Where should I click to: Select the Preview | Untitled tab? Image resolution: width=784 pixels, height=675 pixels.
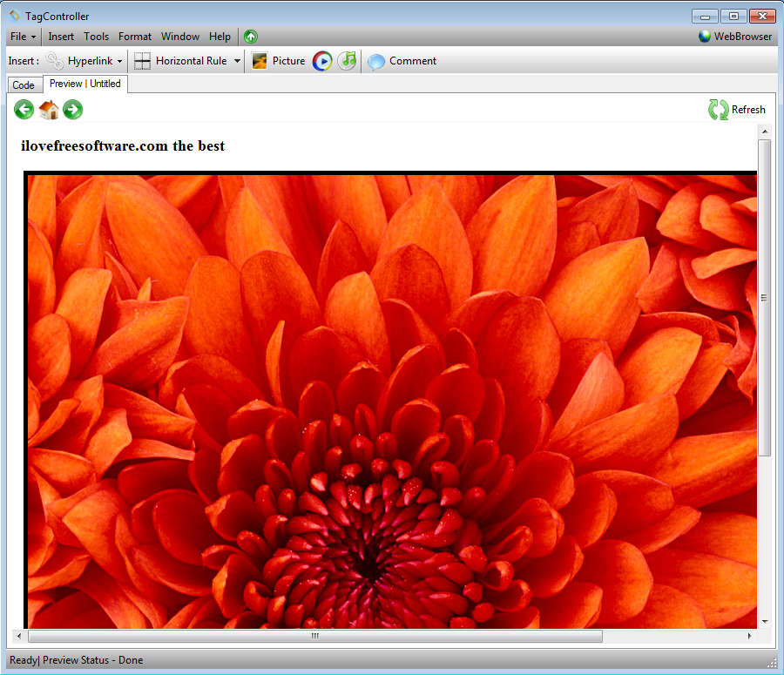85,84
